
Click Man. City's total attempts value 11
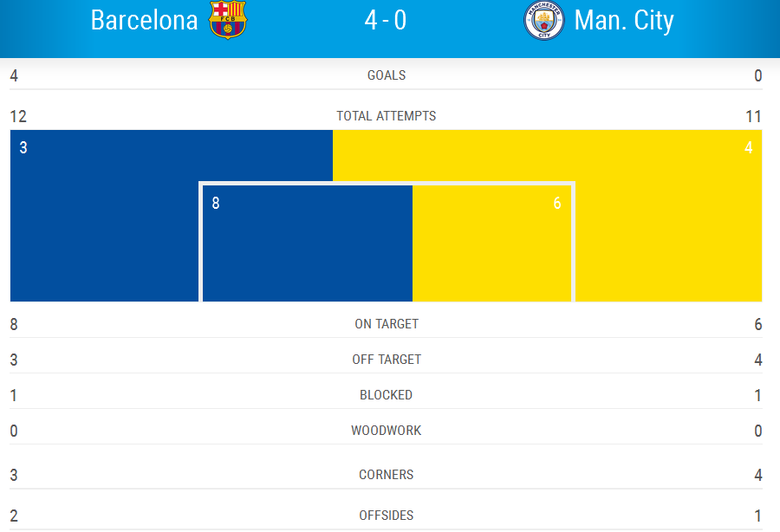pos(753,116)
